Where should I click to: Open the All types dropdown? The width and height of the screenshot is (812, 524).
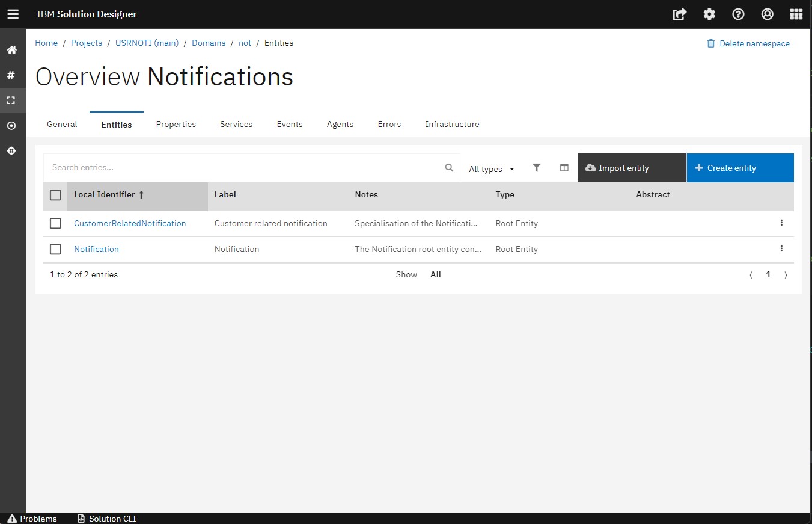pyautogui.click(x=491, y=169)
